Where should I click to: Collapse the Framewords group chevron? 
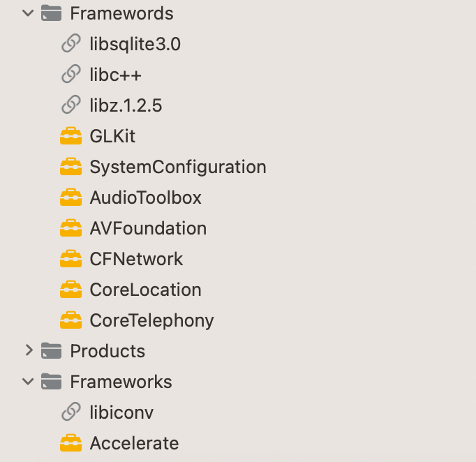tap(28, 13)
